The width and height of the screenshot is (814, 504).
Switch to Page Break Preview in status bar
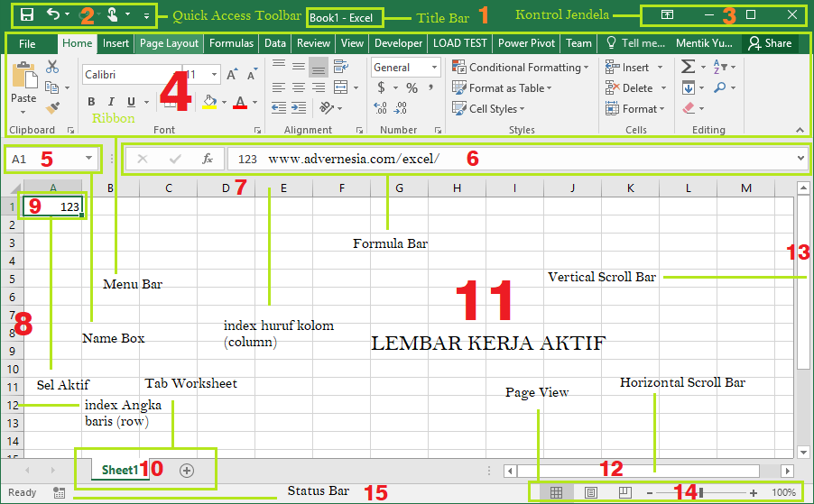(x=625, y=492)
